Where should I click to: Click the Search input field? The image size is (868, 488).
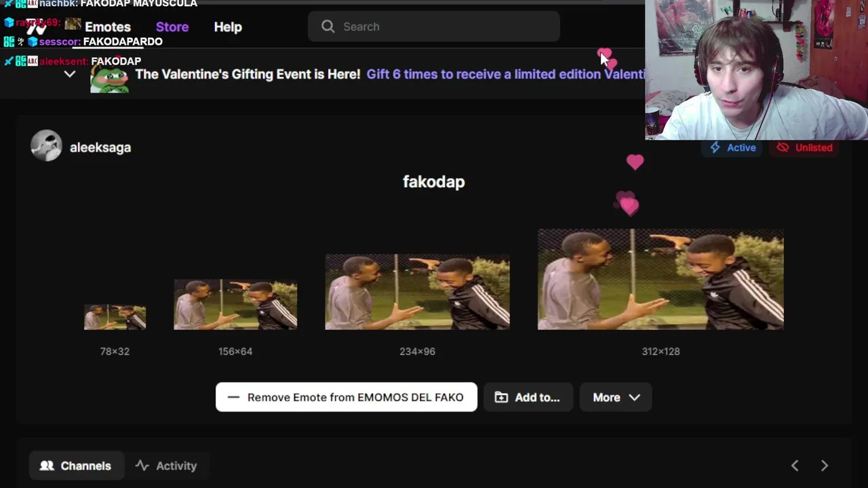pyautogui.click(x=434, y=26)
